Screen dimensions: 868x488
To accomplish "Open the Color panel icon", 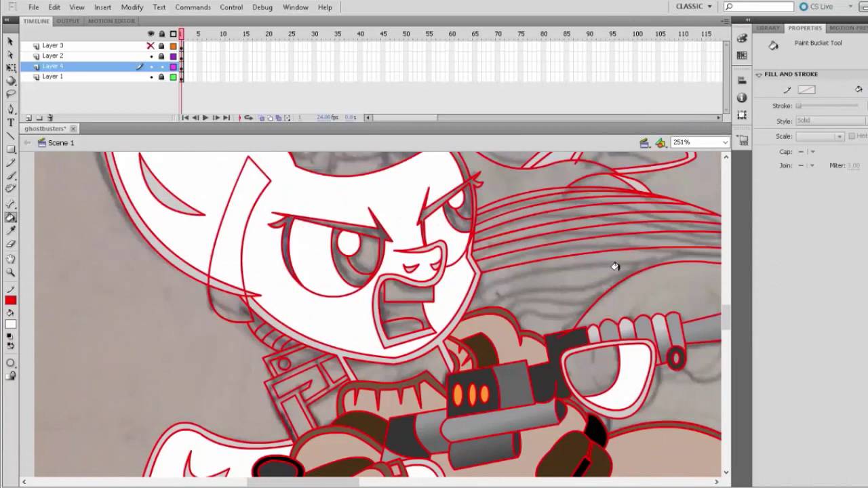I will point(742,39).
